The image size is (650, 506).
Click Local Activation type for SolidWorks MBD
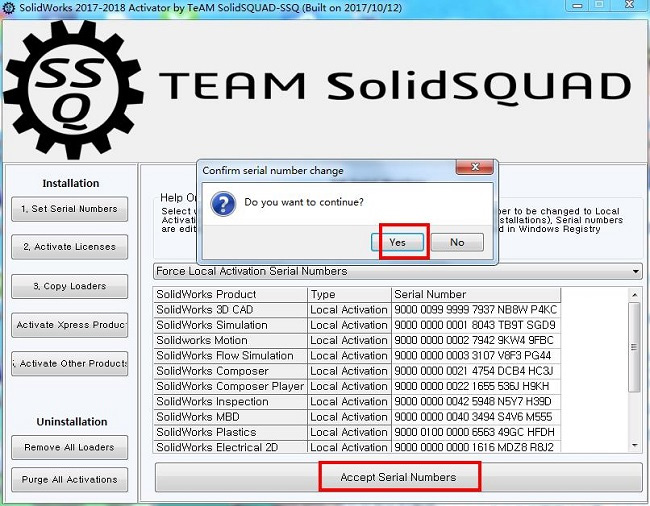[349, 417]
